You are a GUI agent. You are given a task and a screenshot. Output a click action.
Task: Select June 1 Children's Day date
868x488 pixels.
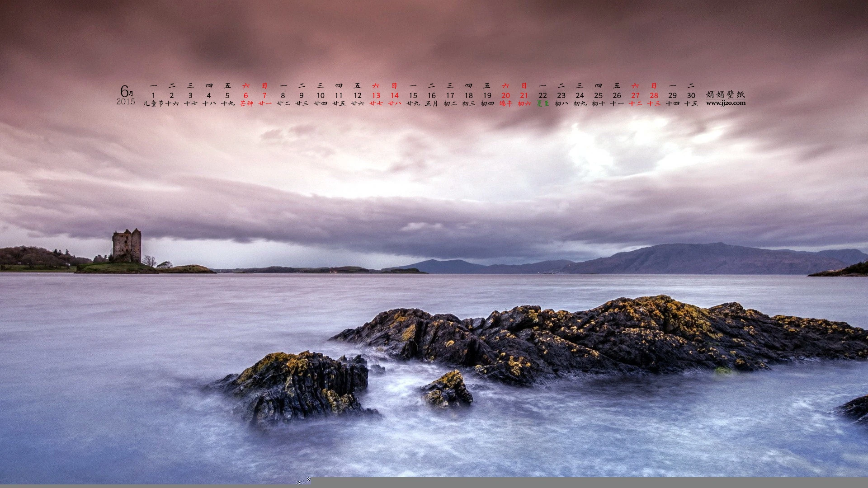[153, 95]
